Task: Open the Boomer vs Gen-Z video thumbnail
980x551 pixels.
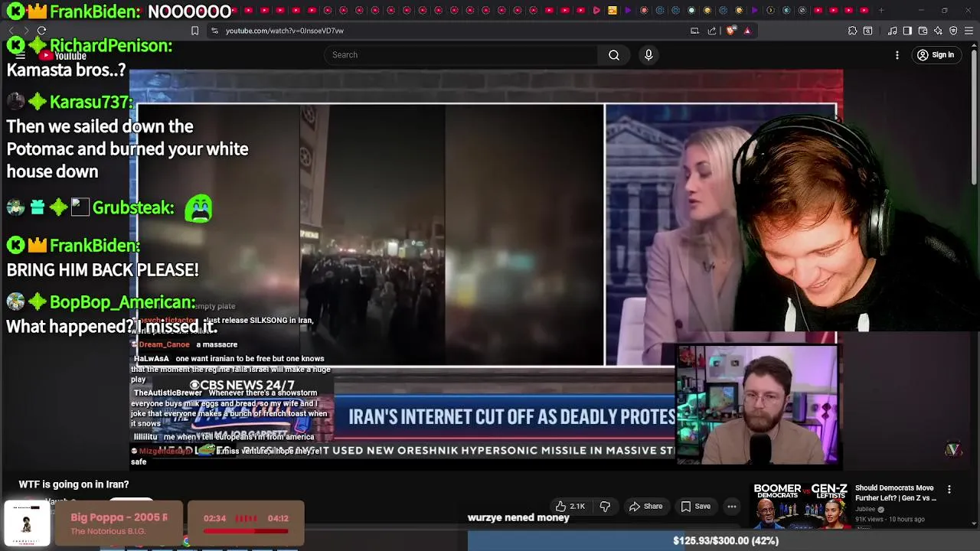Action: [x=801, y=506]
